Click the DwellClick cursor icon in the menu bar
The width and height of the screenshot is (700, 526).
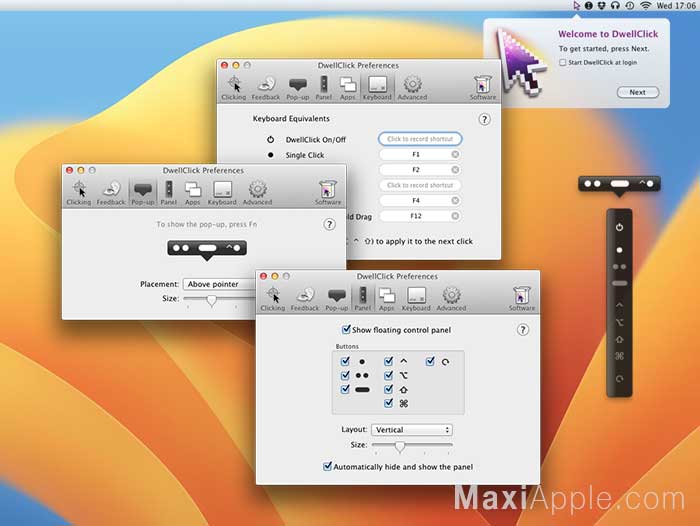[576, 6]
